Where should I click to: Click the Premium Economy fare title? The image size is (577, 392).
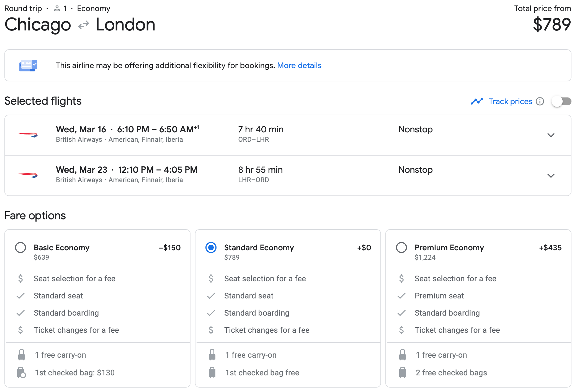[449, 247]
